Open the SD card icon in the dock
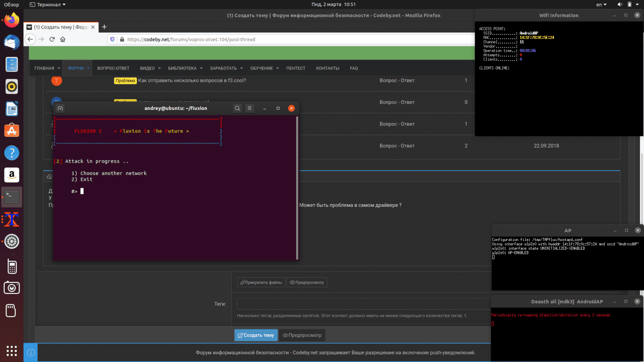 point(12,311)
